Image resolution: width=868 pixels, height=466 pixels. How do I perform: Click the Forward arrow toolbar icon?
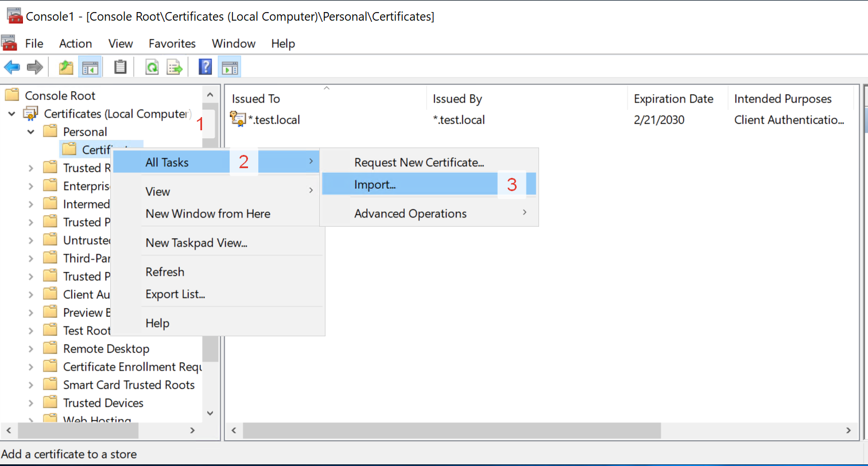pos(35,67)
